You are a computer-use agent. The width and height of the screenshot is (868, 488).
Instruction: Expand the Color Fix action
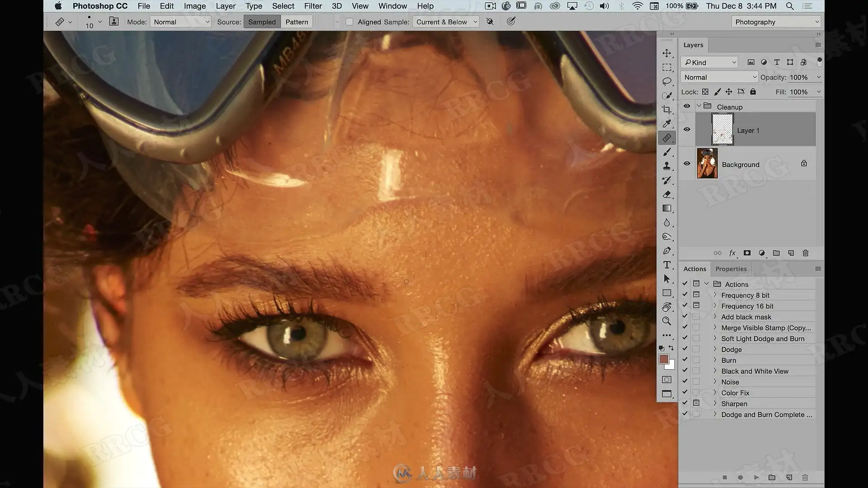[715, 392]
